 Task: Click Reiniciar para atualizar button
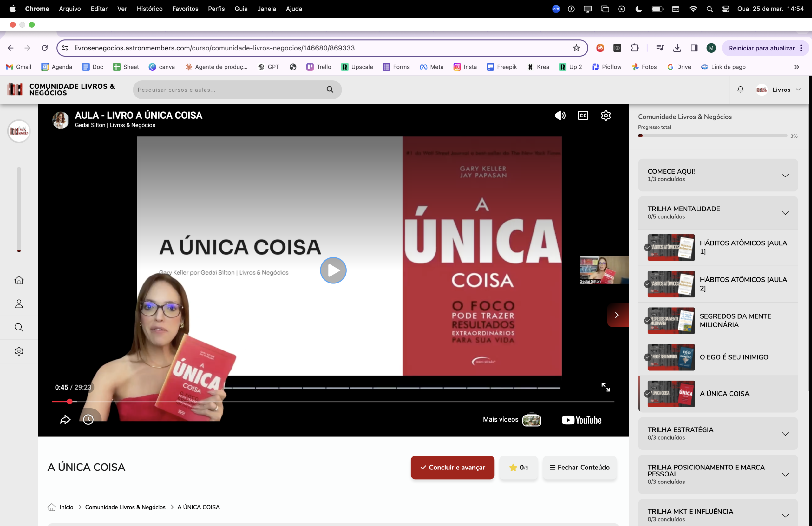765,48
